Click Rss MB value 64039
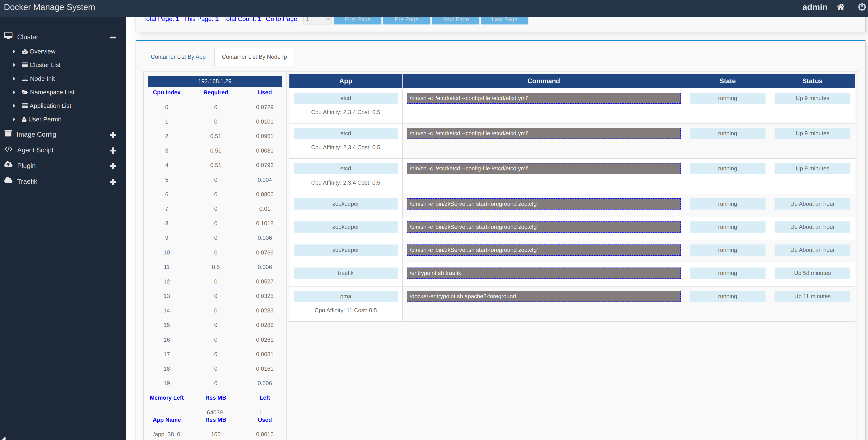868x440 pixels. click(x=215, y=412)
